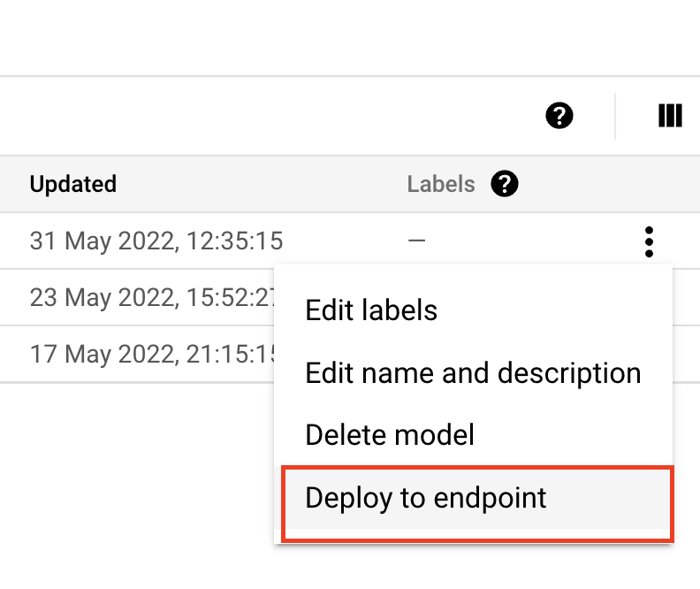
Task: Click the dash in the Labels cell
Action: pos(416,241)
